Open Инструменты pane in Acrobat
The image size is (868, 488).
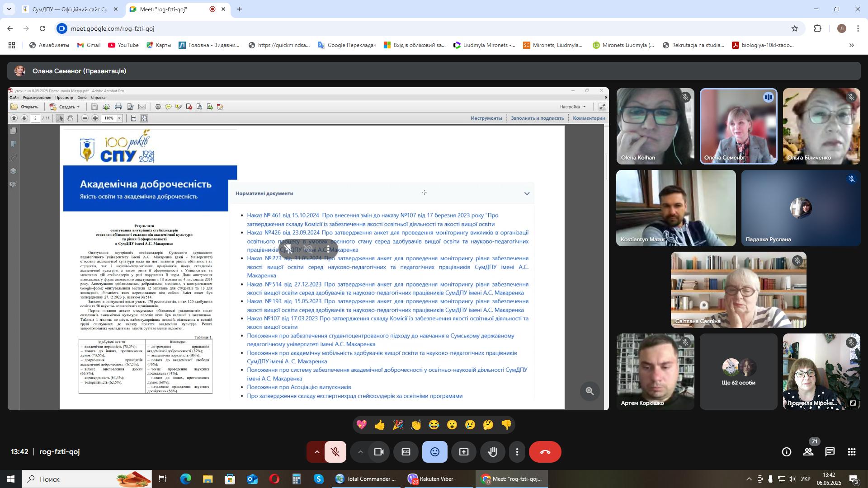point(486,118)
